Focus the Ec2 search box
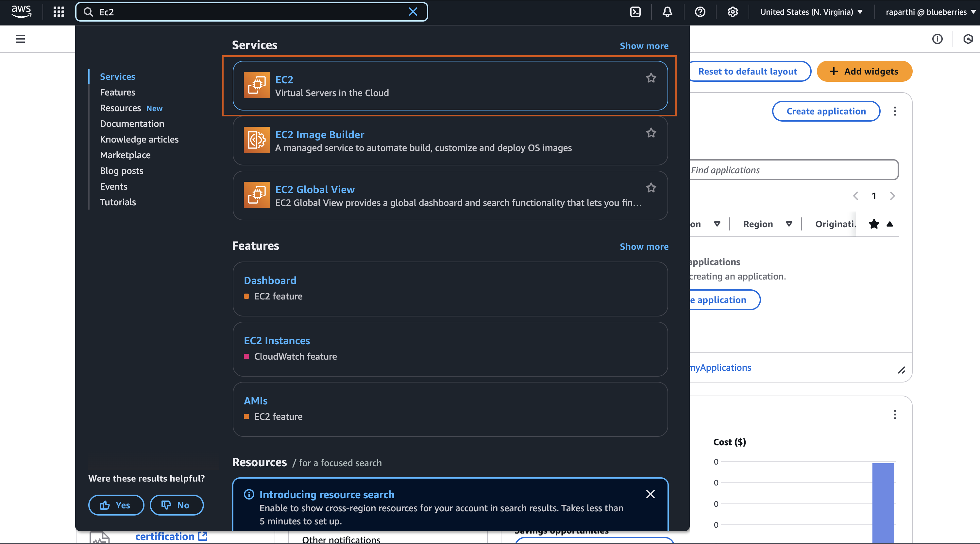The image size is (980, 544). [251, 12]
